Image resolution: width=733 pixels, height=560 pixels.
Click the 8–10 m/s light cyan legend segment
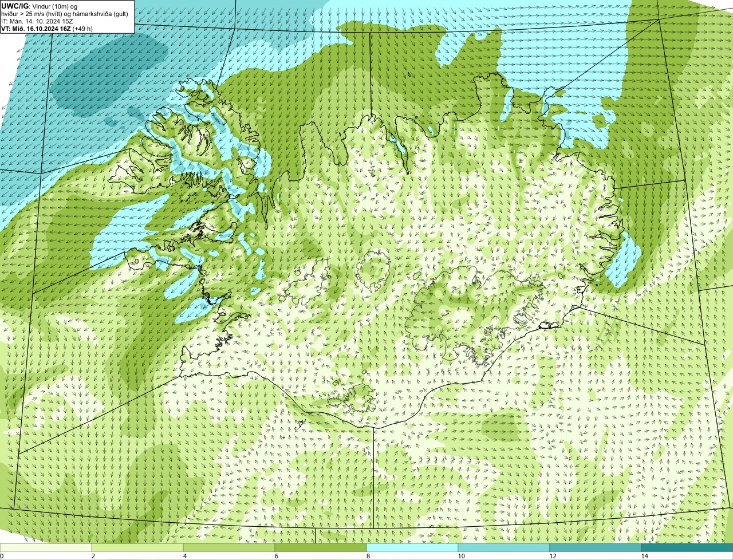pos(412,547)
